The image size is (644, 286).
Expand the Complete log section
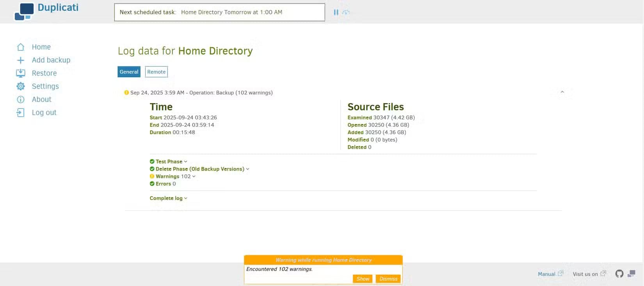point(168,198)
